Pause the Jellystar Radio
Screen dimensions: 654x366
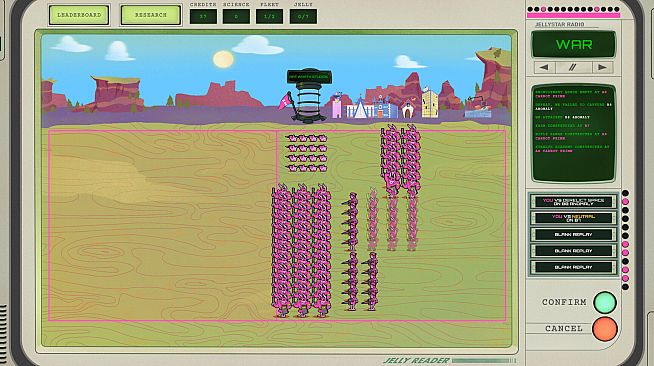click(573, 67)
